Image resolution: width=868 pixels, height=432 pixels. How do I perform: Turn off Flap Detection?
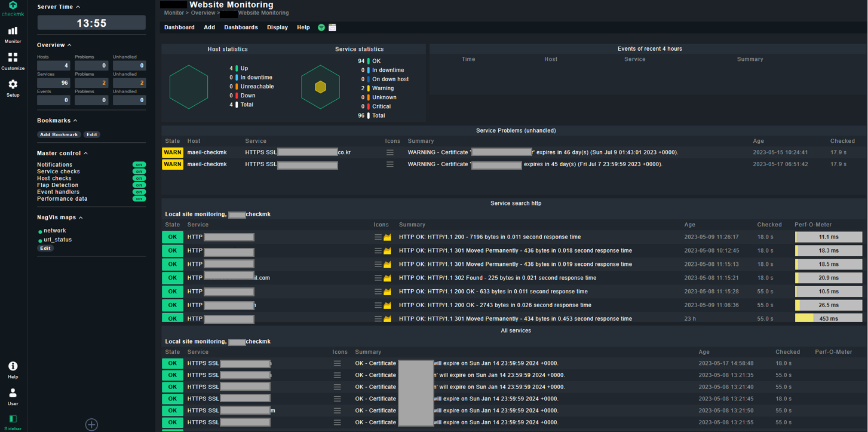pos(139,185)
